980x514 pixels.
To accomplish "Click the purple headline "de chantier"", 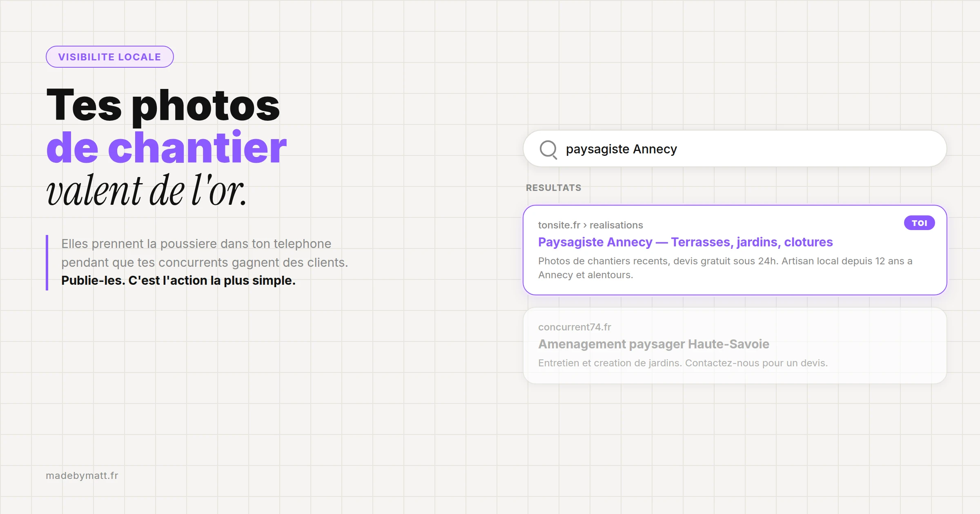I will point(166,147).
